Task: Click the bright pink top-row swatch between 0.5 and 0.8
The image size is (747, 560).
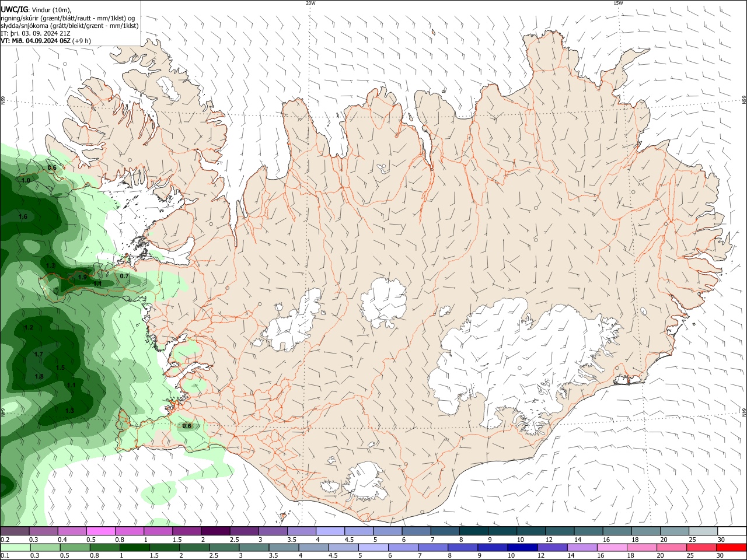Action: (x=100, y=531)
